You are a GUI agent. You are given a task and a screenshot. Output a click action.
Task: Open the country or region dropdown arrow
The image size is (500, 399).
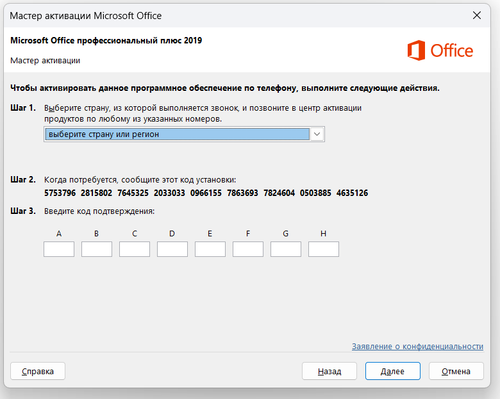click(x=317, y=134)
